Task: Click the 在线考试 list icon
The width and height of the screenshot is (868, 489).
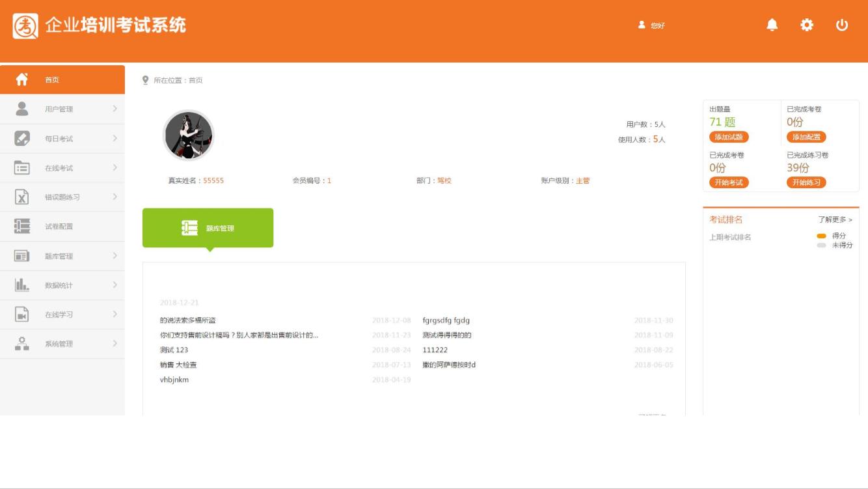Action: (x=22, y=167)
